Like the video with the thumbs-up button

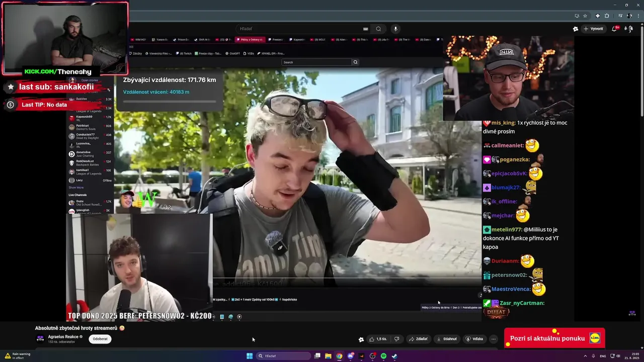tap(378, 339)
